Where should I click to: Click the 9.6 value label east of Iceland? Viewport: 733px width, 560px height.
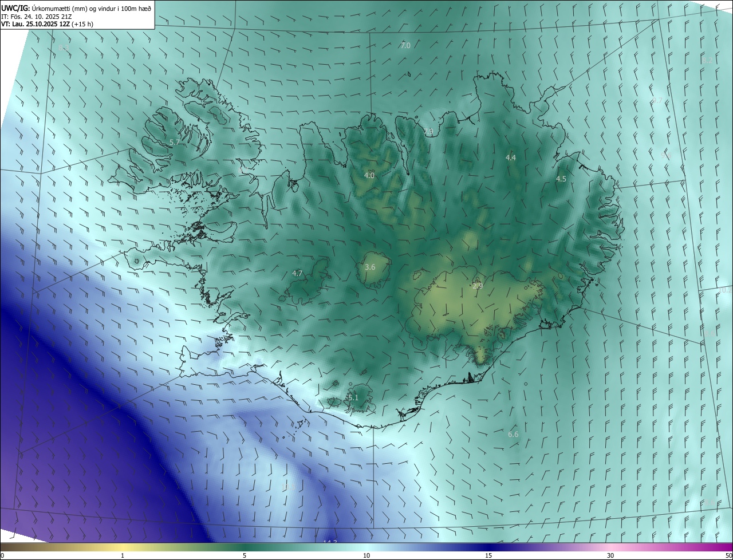click(x=666, y=155)
